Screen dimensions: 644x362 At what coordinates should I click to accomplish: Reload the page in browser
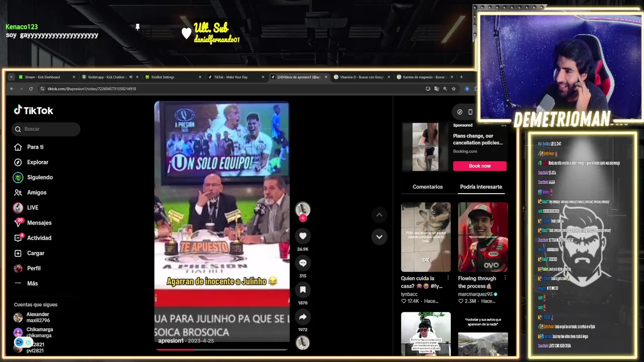[x=31, y=89]
